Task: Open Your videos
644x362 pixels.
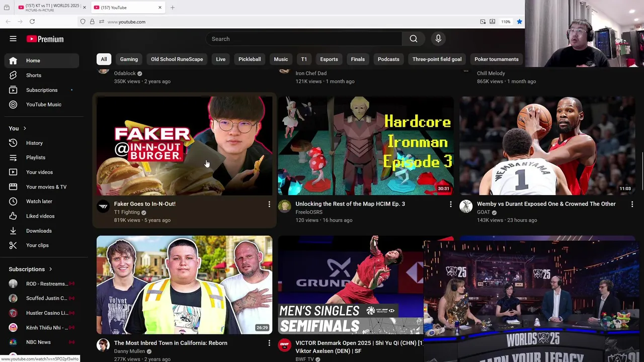Action: (x=42, y=172)
